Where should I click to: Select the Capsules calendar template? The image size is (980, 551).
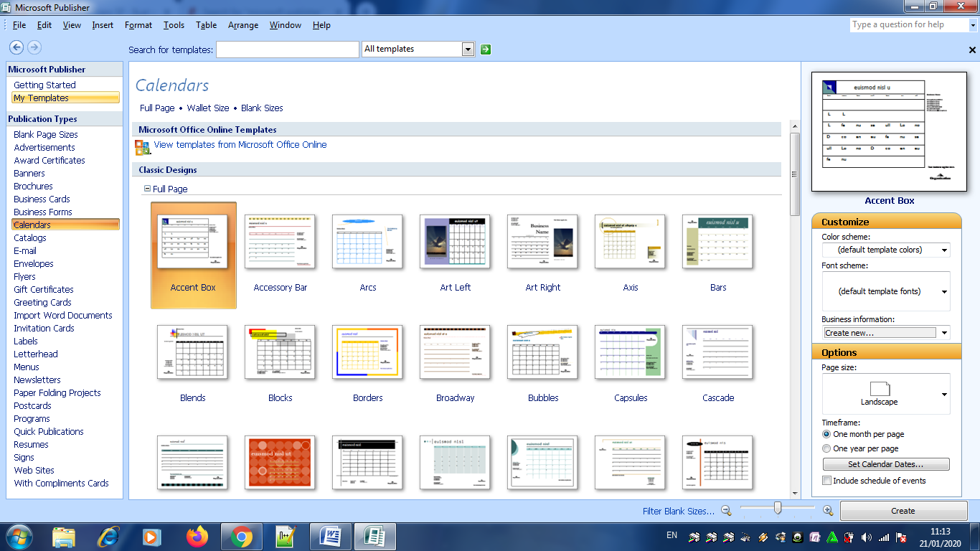pos(630,364)
